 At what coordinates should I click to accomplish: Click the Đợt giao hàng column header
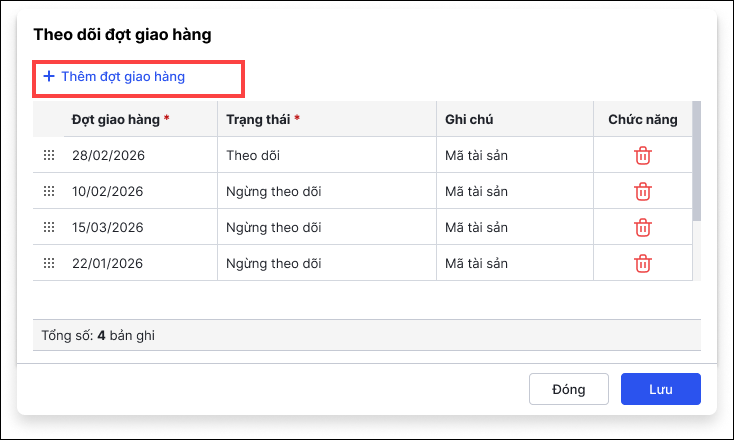[116, 120]
